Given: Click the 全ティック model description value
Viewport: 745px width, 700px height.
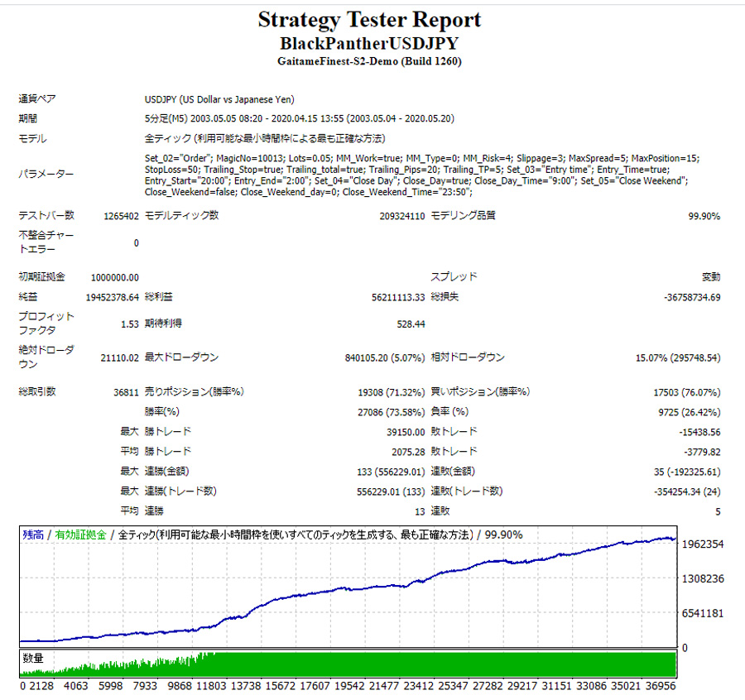Looking at the screenshot, I should [x=265, y=139].
